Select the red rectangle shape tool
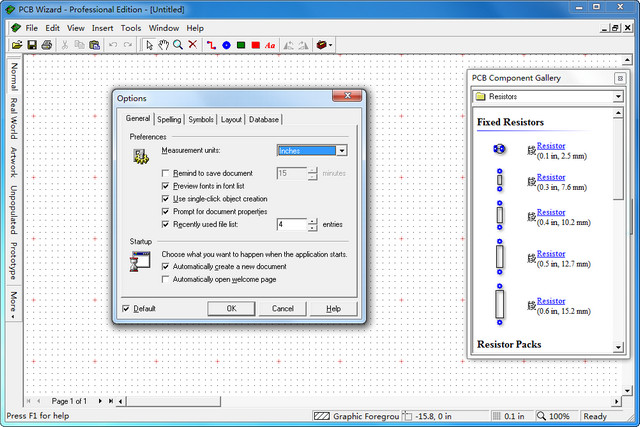Screen dimensions: 640x427 (x=256, y=45)
